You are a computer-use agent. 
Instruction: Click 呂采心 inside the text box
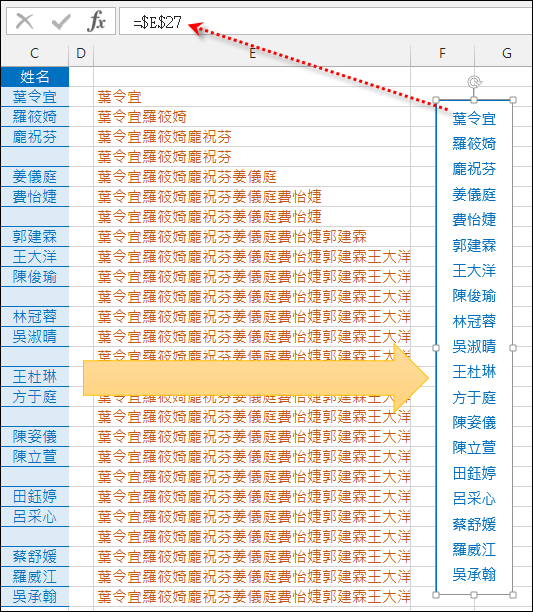(x=474, y=498)
